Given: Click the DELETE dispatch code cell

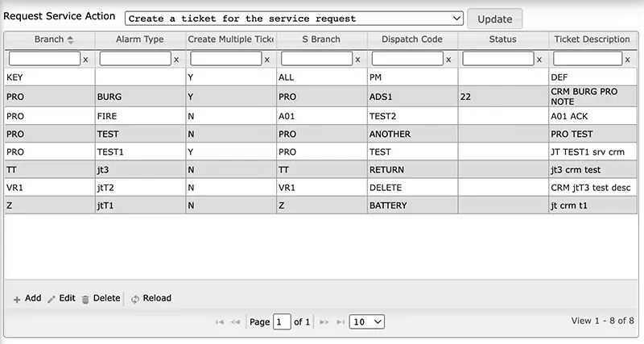Looking at the screenshot, I should tap(412, 188).
